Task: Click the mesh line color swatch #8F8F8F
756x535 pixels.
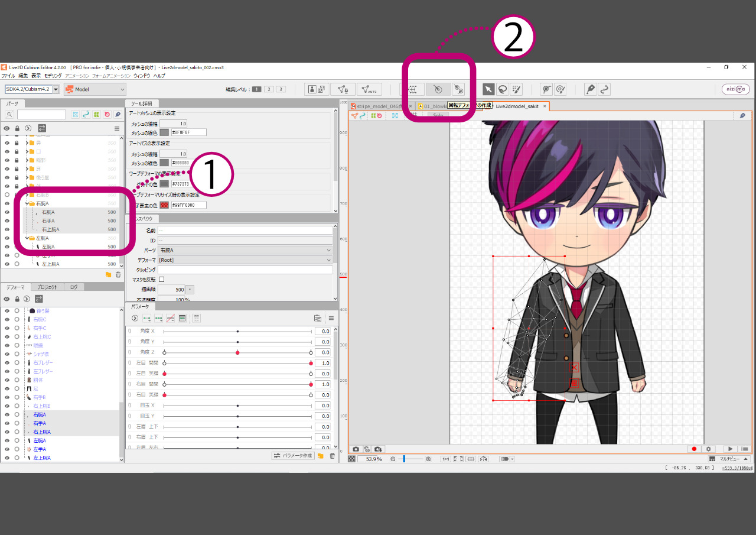Action: click(x=164, y=132)
